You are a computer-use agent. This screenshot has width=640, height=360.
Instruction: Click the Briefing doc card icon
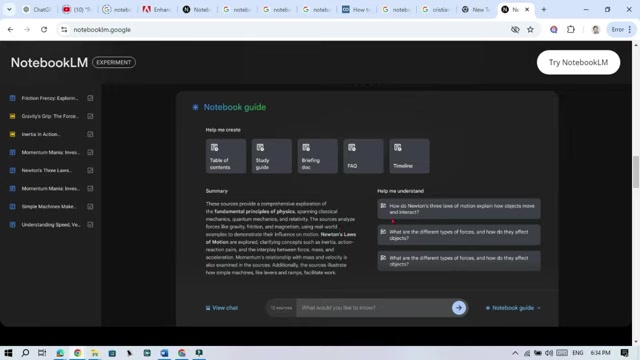pyautogui.click(x=306, y=147)
